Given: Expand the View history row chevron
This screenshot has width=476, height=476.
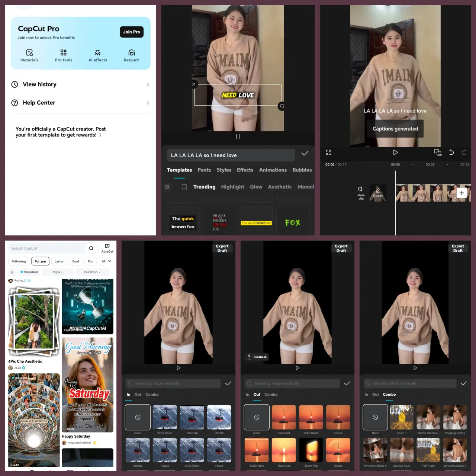Looking at the screenshot, I should [x=148, y=84].
